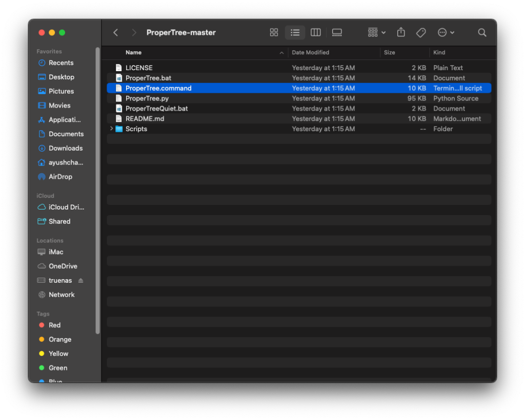Open the group-by options dropdown
The width and height of the screenshot is (525, 420).
click(x=377, y=32)
